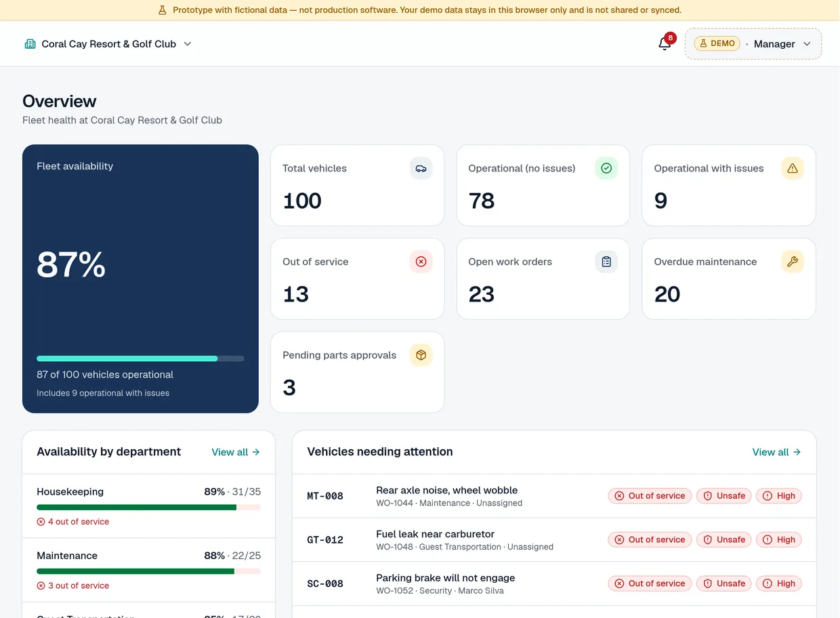840x618 pixels.
Task: Click the fleet availability progress bar
Action: [x=140, y=358]
